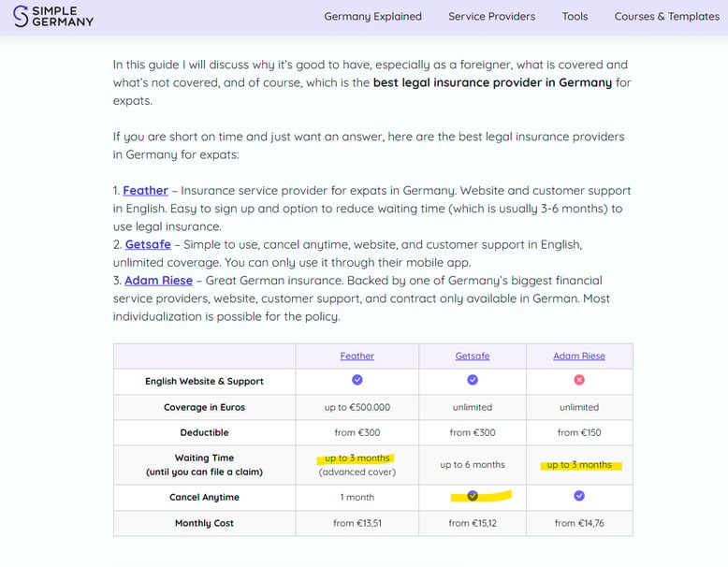Click Getsafe's Cancel Anytime checkmark icon

pos(473,496)
